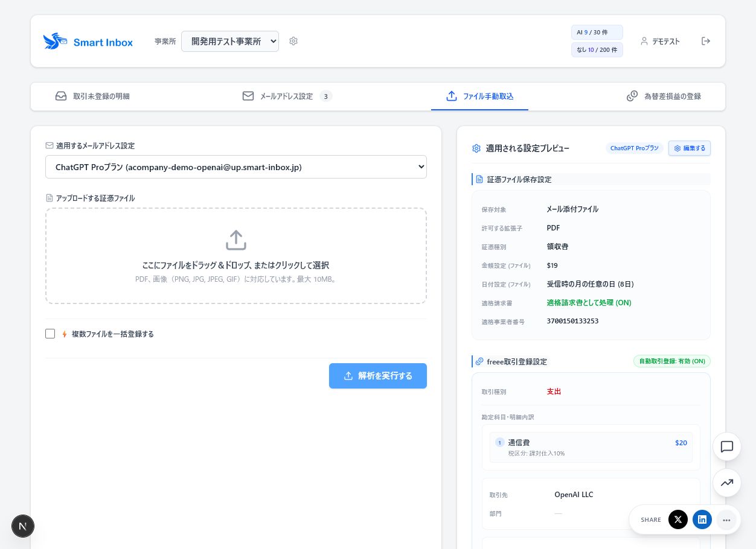756x549 pixels.
Task: Click the $19 amount value
Action: [x=552, y=265]
